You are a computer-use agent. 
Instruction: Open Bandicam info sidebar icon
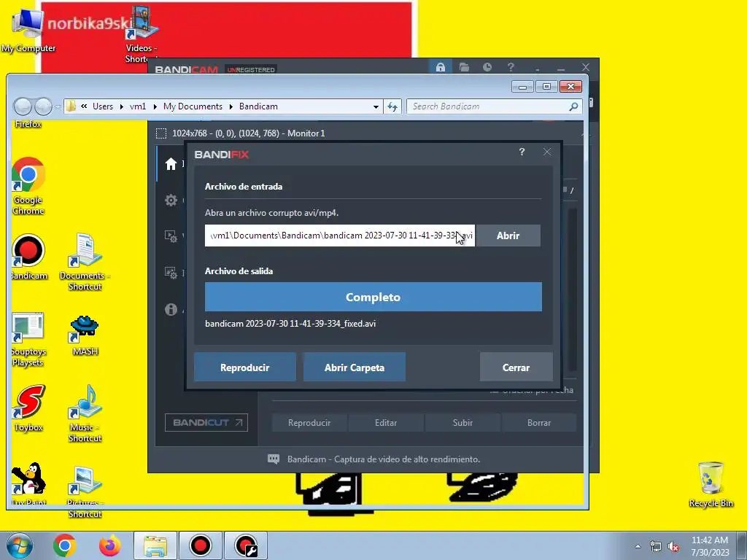[x=171, y=309]
